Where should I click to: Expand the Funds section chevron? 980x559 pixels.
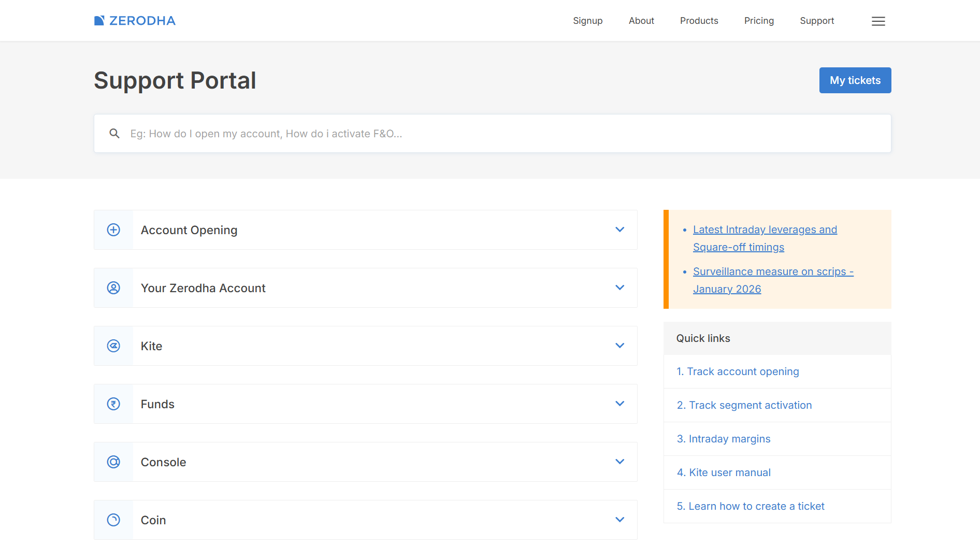[x=619, y=404]
